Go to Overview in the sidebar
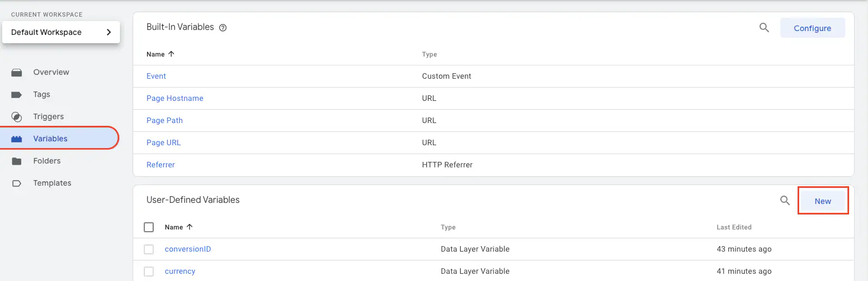 pos(51,72)
